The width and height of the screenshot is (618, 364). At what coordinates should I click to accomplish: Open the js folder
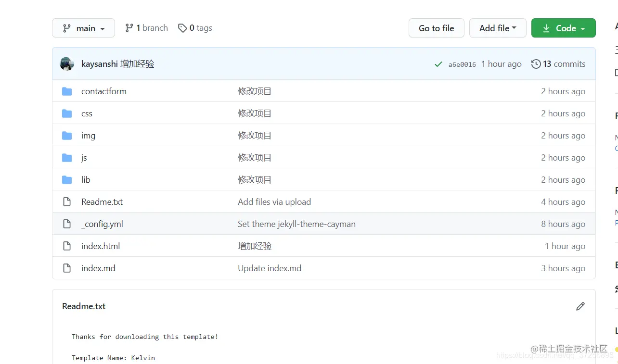tap(84, 158)
